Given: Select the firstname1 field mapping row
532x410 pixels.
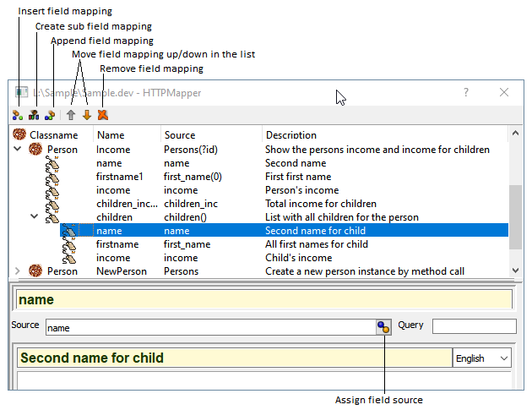Looking at the screenshot, I should 120,177.
